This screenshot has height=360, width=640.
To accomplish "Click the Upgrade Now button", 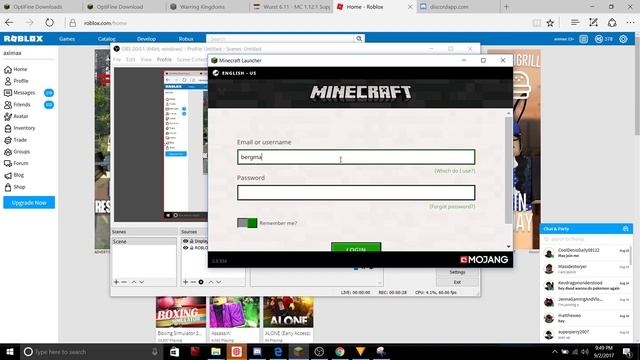I will click(x=29, y=202).
